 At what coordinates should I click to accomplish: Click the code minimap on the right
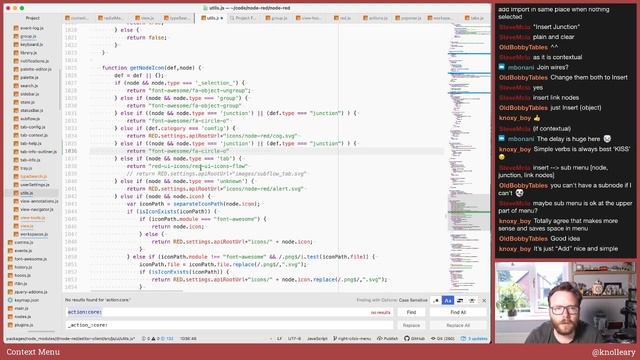coord(469,157)
